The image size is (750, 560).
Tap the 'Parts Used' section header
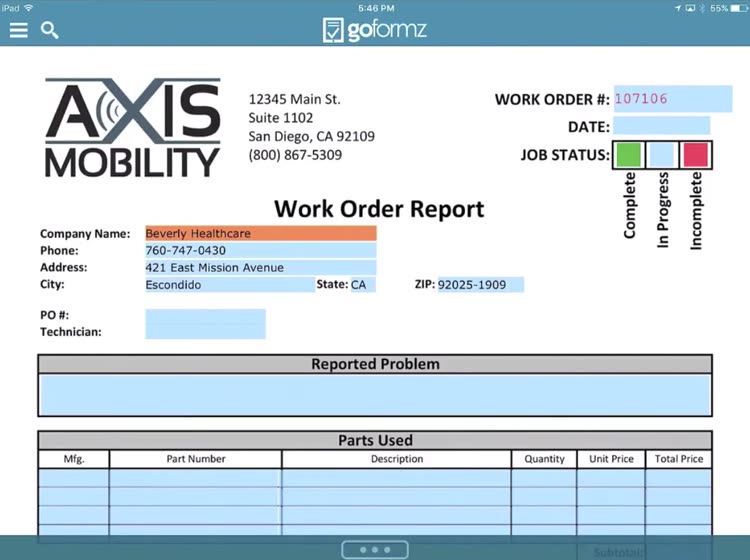pos(375,440)
